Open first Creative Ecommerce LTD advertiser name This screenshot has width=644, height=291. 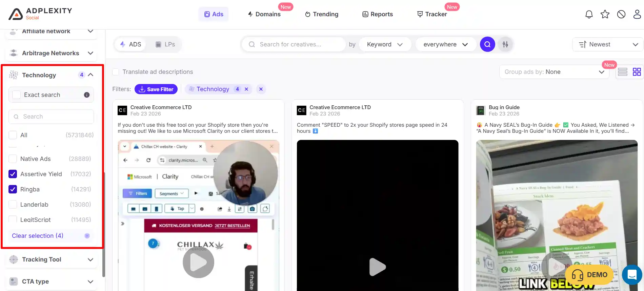click(x=161, y=107)
